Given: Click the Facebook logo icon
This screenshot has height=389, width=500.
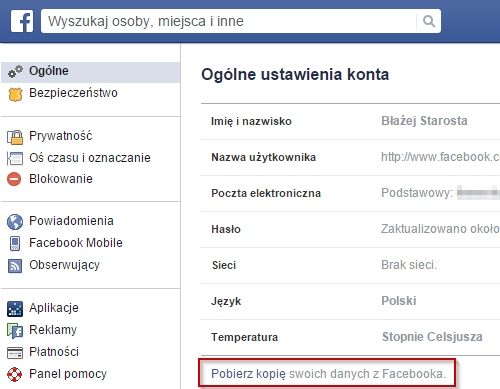Looking at the screenshot, I should (22, 21).
